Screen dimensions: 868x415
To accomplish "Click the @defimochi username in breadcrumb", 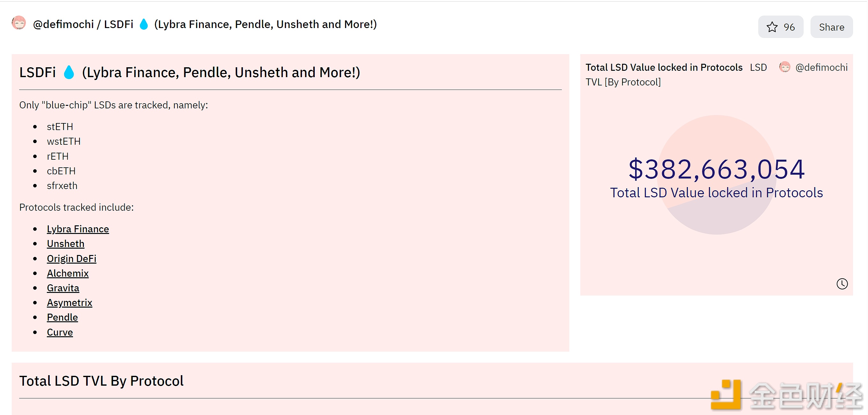I will coord(63,24).
